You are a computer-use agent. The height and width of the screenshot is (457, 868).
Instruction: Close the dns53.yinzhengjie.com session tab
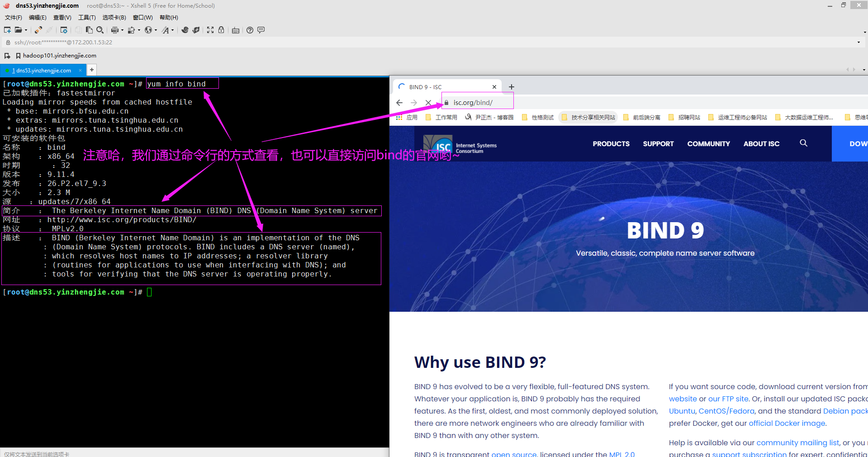point(80,70)
